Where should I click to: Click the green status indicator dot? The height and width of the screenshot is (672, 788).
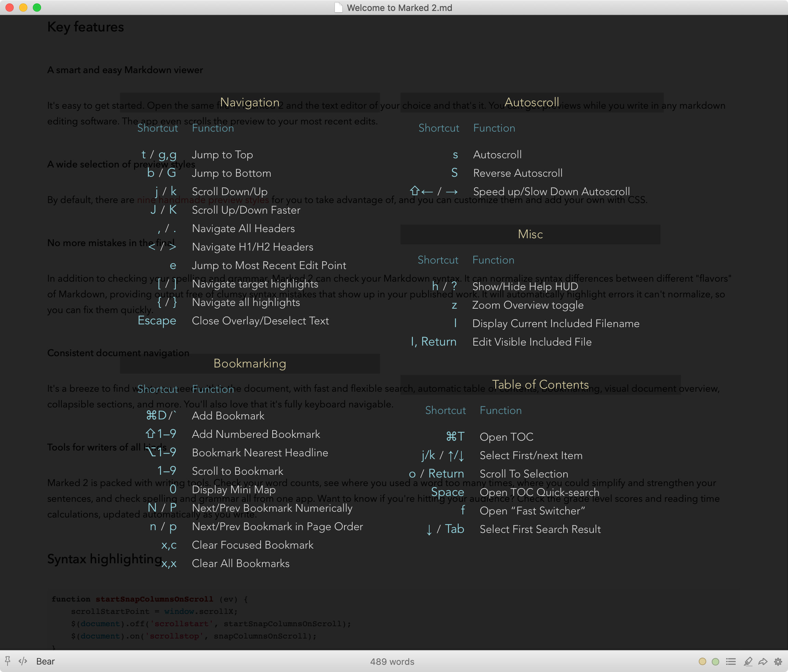coord(715,661)
